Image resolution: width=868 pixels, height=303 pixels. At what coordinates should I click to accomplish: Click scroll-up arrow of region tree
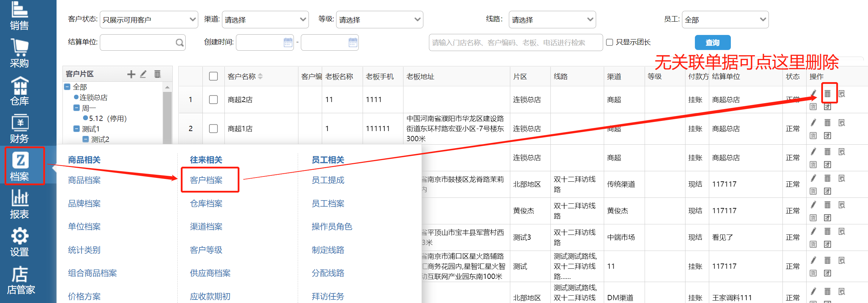pos(168,87)
